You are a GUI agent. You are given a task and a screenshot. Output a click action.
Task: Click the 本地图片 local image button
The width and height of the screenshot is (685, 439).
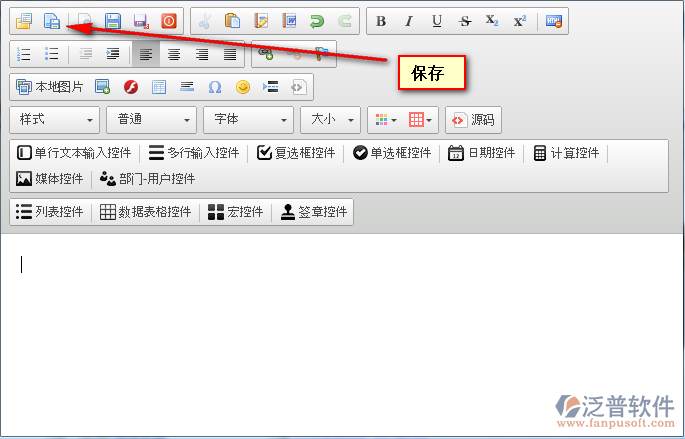(x=49, y=87)
